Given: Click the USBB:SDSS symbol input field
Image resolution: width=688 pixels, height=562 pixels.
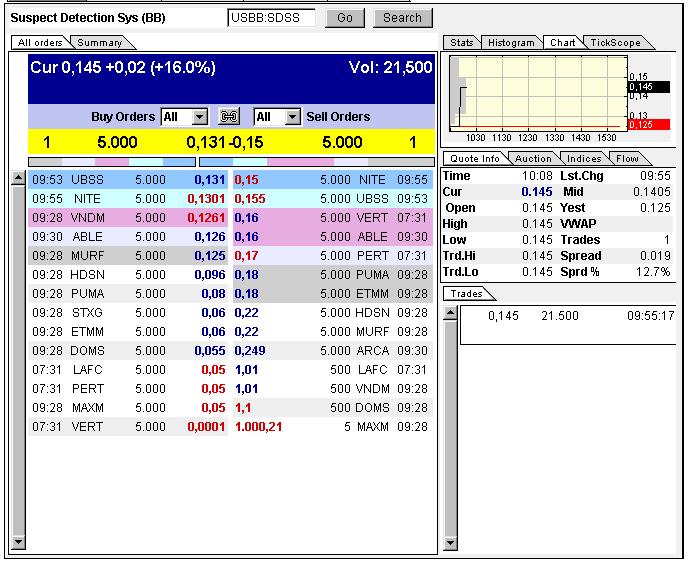Looking at the screenshot, I should (272, 18).
